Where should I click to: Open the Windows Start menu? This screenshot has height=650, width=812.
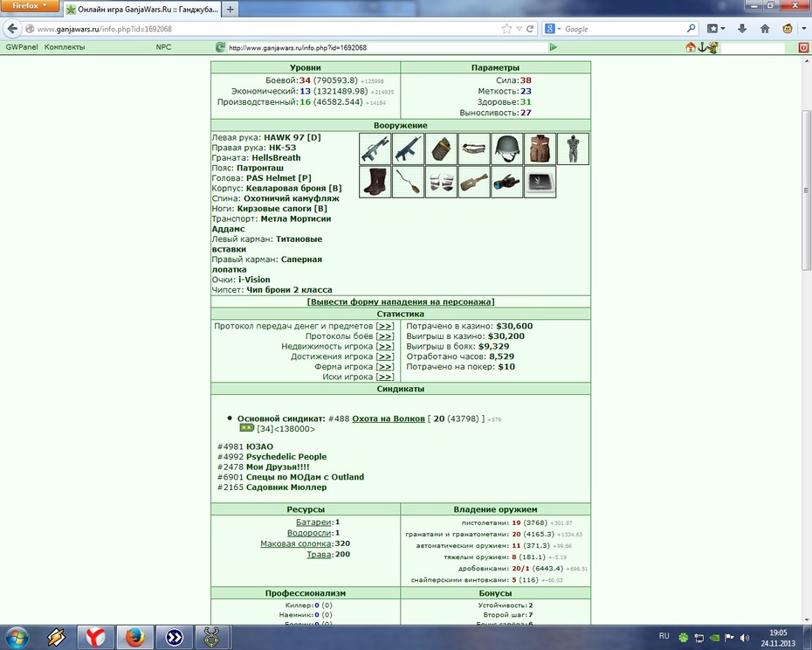16,637
